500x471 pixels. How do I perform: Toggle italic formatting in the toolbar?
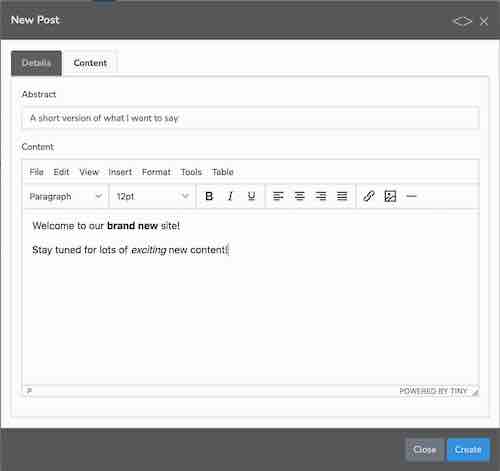[x=230, y=196]
